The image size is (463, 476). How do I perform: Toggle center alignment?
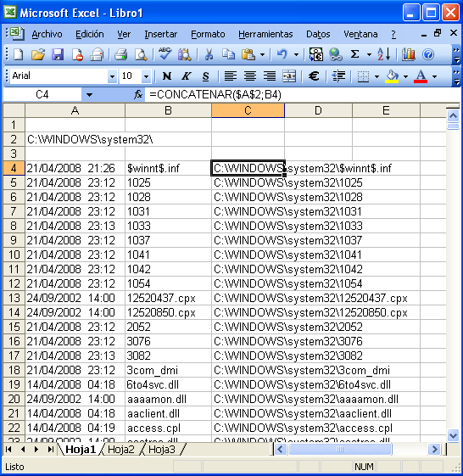tap(250, 76)
